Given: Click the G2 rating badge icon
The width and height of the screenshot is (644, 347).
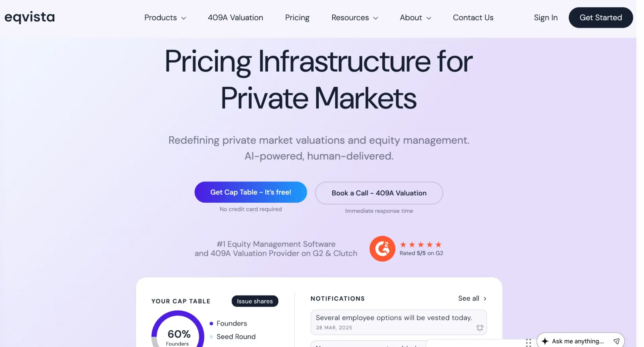Looking at the screenshot, I should point(382,249).
